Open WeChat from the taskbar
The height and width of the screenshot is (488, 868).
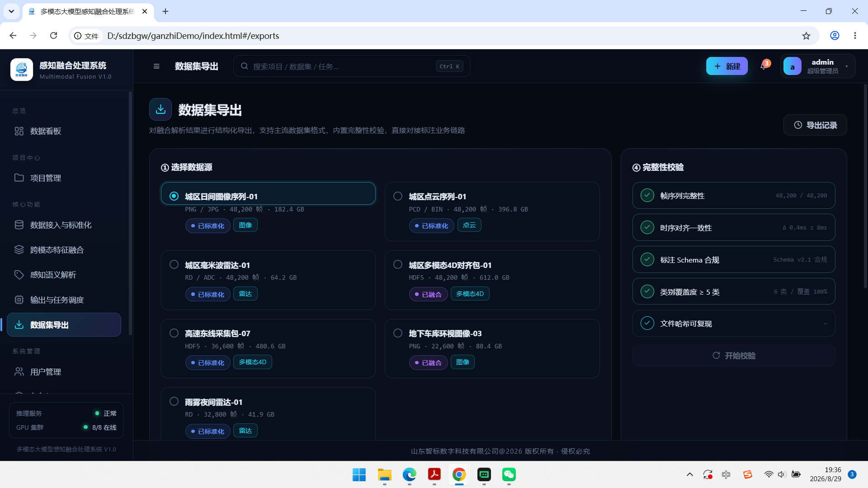point(509,474)
